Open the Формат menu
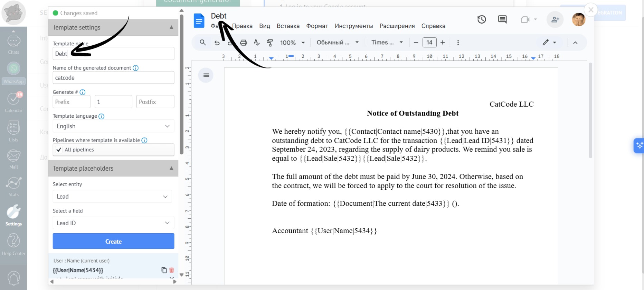 coord(317,26)
